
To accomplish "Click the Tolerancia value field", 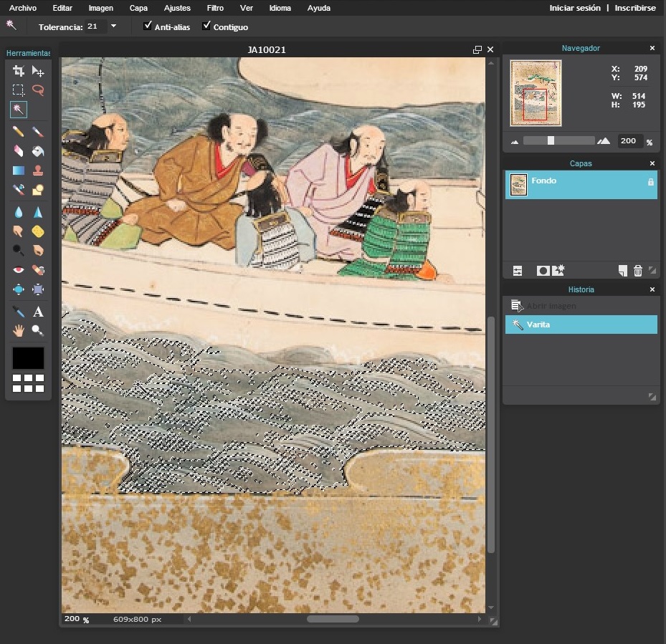I will [x=96, y=27].
